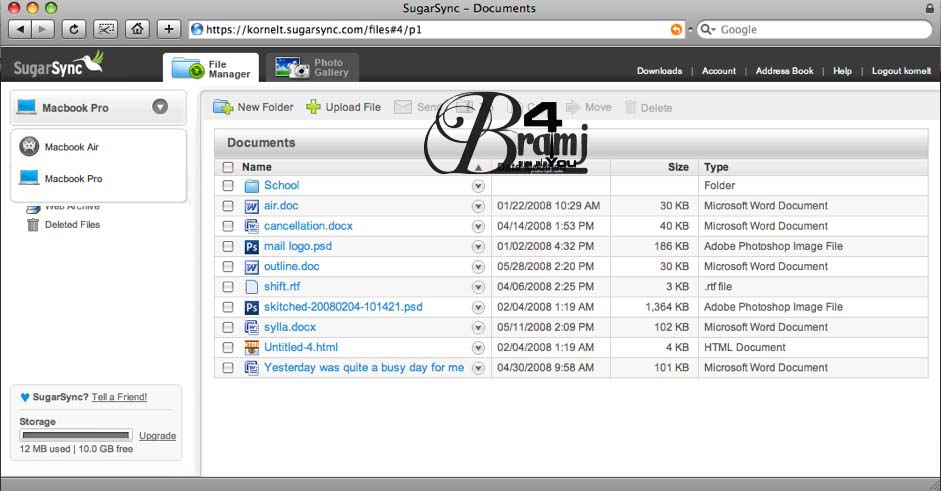Switch to the File Manager tab
The image size is (941, 491).
click(211, 68)
